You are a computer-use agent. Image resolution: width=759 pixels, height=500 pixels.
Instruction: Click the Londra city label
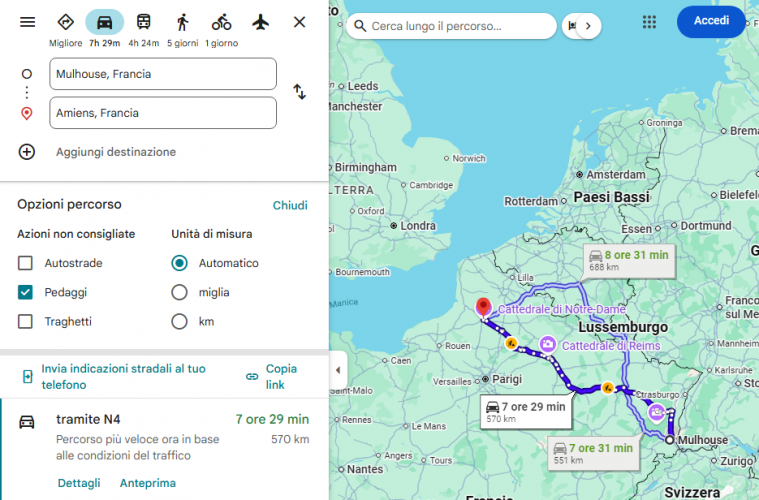tap(418, 226)
